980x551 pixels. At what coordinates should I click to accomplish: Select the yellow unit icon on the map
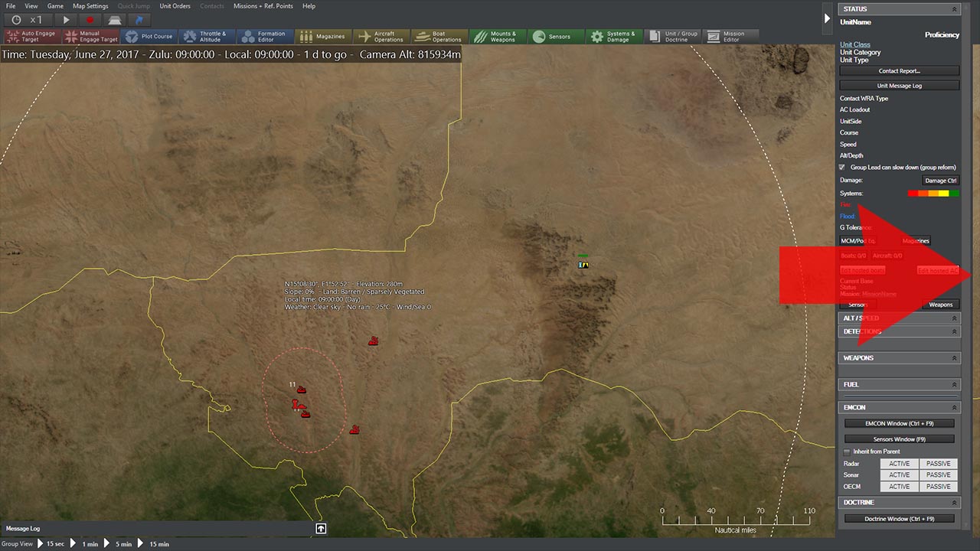pos(583,265)
